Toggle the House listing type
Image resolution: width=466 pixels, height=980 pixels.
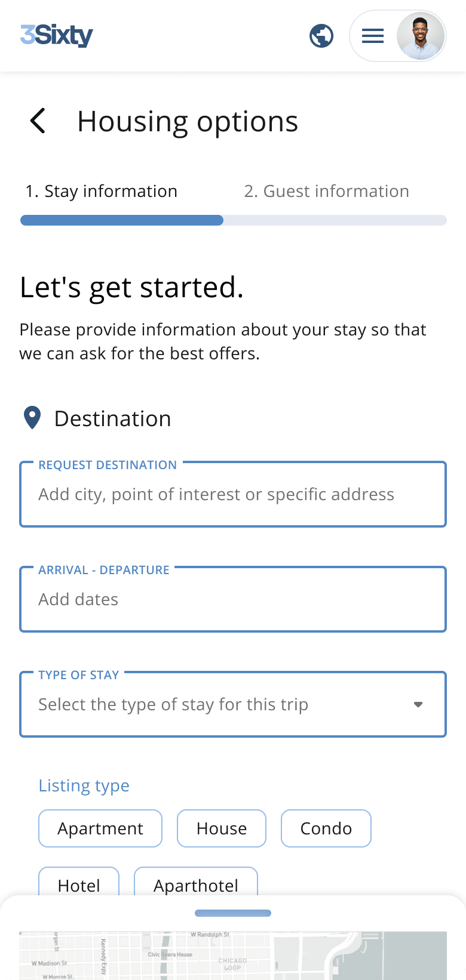[x=222, y=828]
